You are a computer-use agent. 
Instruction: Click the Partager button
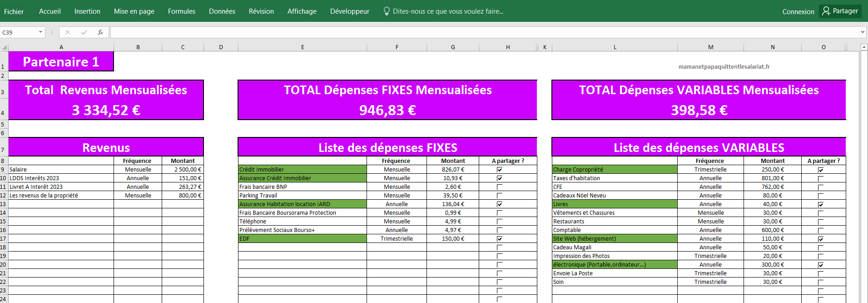(840, 11)
